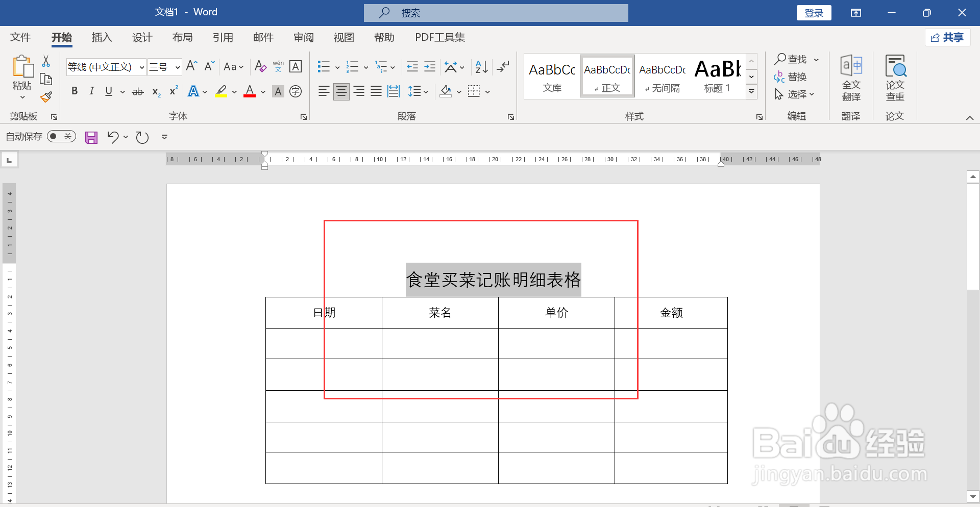Click the Copy icon

[46, 79]
